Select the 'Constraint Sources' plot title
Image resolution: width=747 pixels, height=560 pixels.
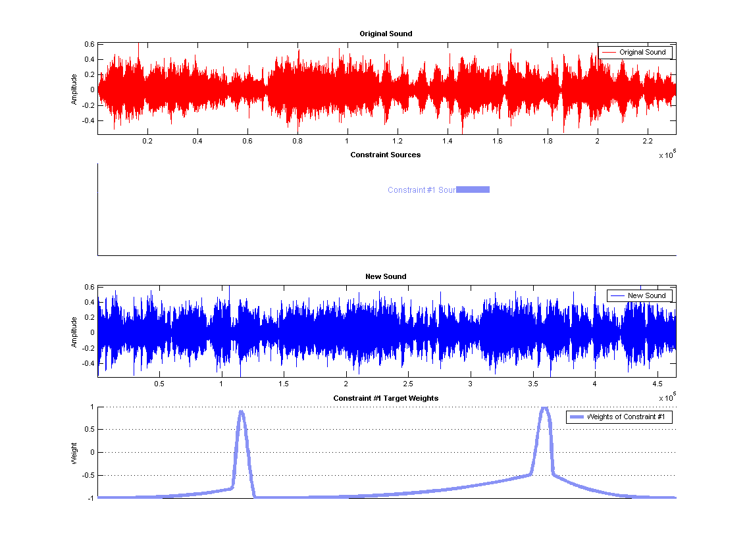pos(386,155)
